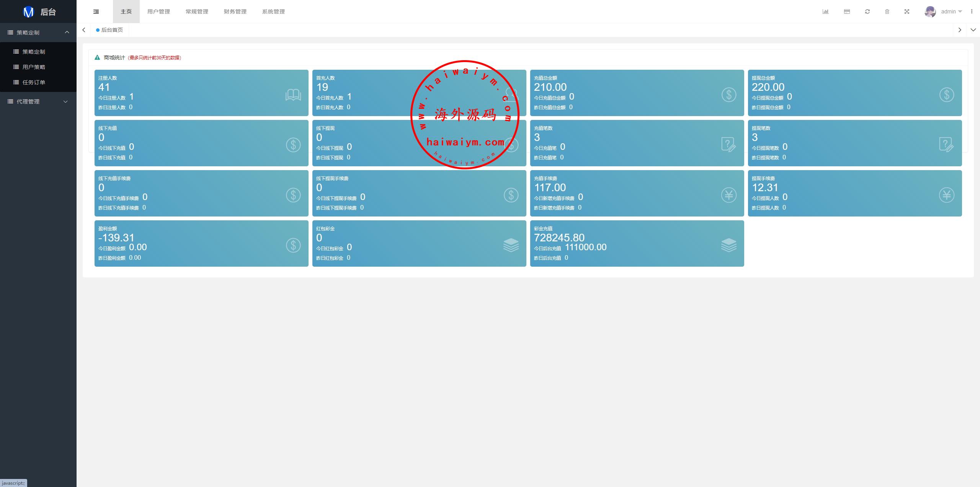Open the admin user dropdown
This screenshot has height=487, width=980.
(x=951, y=11)
